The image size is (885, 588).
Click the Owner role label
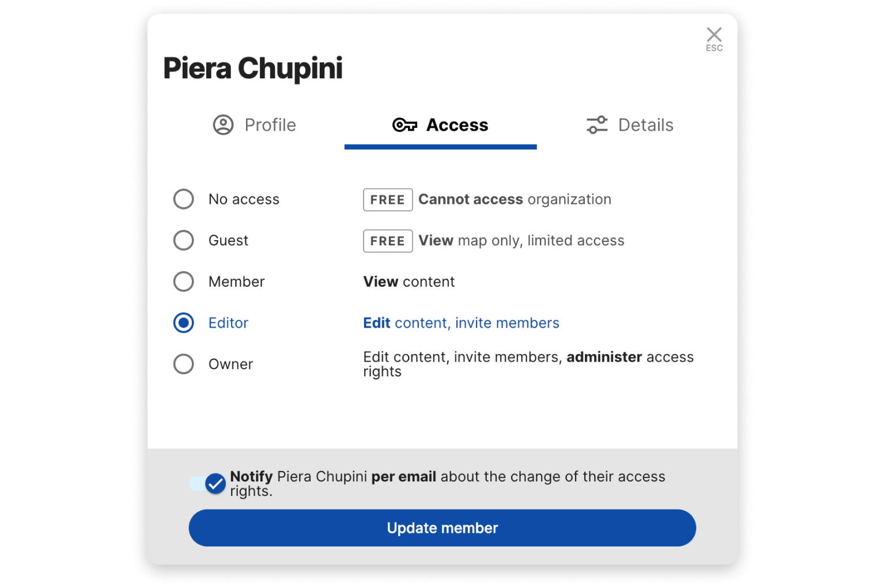[x=230, y=364]
